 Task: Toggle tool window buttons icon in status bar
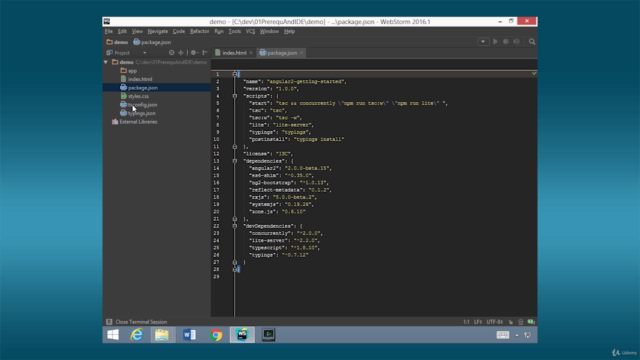click(109, 322)
